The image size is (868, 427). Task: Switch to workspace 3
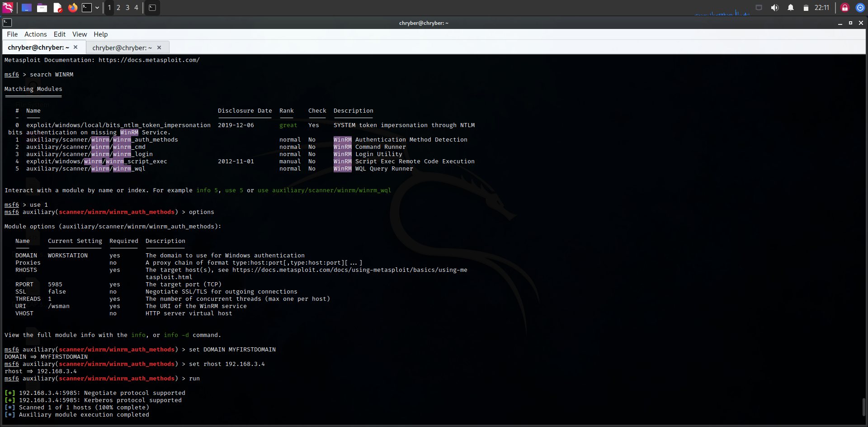(127, 8)
